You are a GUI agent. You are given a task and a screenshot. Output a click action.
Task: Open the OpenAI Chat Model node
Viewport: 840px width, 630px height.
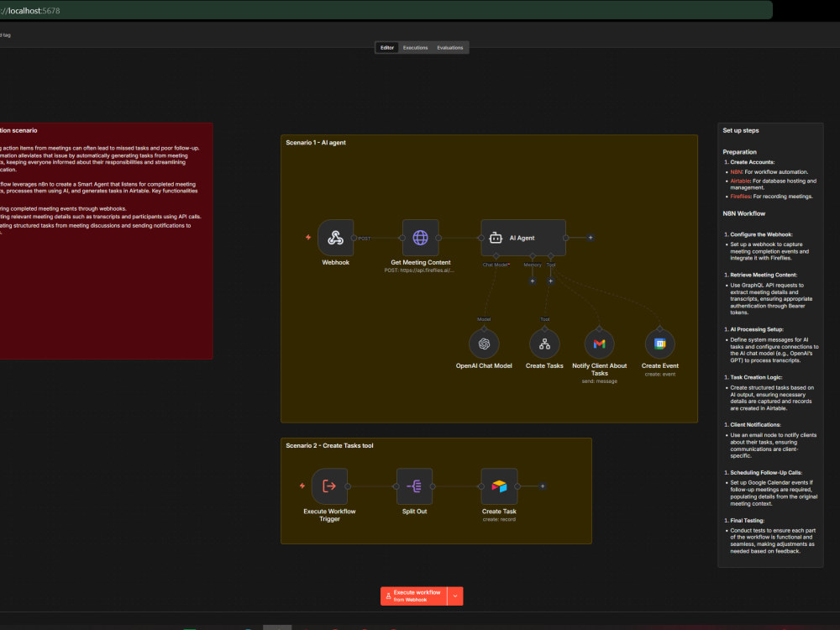click(x=484, y=344)
